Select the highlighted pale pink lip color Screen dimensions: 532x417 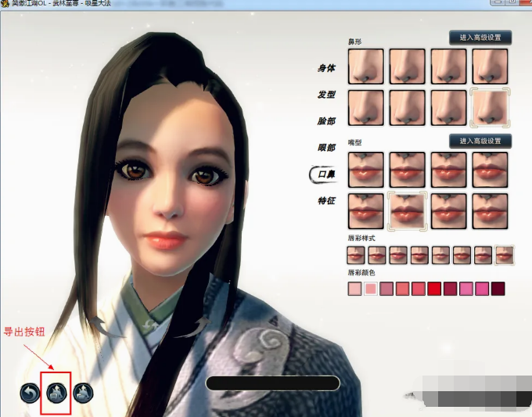coord(371,289)
